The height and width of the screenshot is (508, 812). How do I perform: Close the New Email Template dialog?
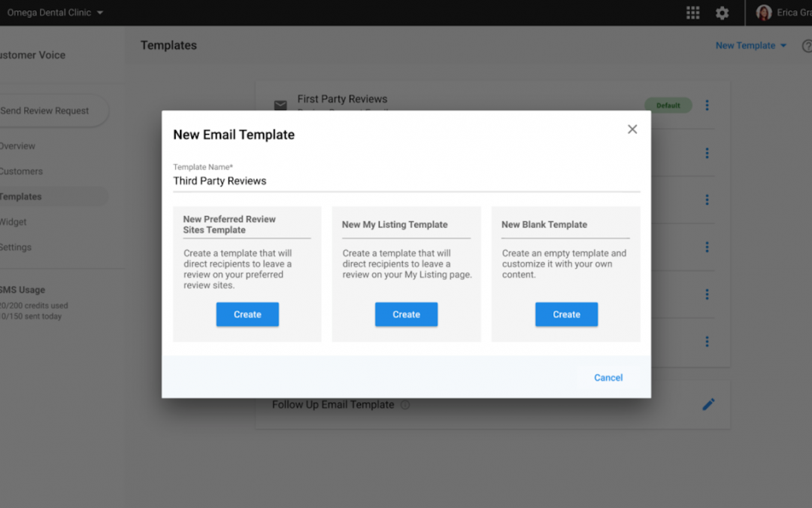[x=632, y=129]
